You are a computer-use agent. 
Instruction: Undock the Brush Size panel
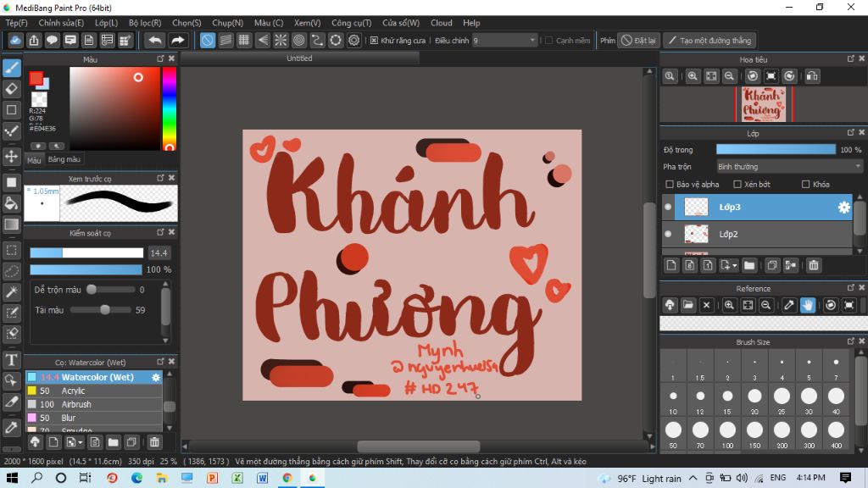point(851,341)
